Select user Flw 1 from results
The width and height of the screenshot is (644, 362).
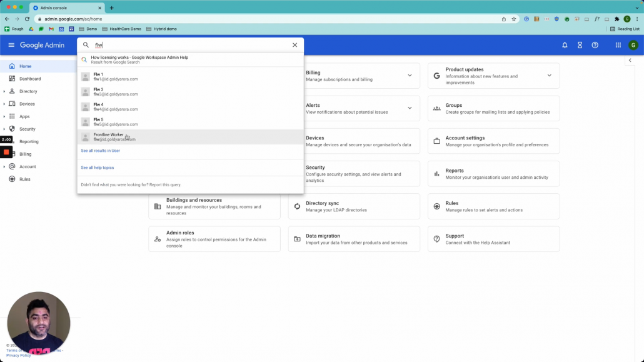click(x=191, y=77)
